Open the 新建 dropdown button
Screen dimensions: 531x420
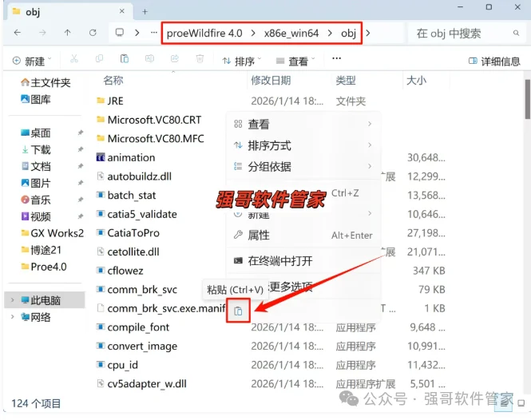[31, 61]
